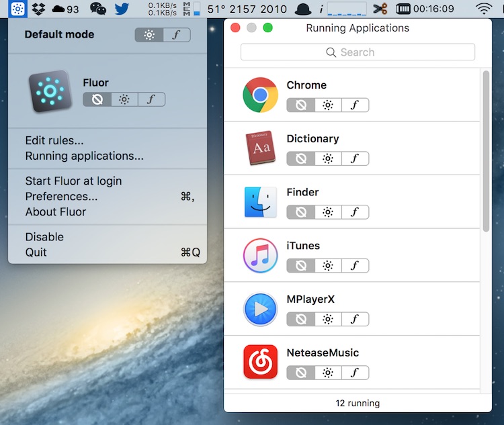Click the Fluor menu bar icon
Viewport: 504px width, 425px height.
pyautogui.click(x=17, y=9)
